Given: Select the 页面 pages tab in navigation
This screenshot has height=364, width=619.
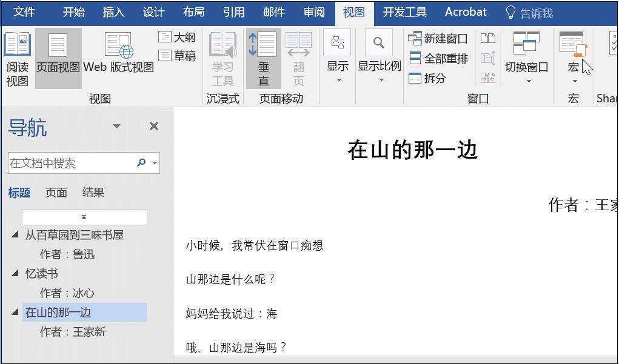Looking at the screenshot, I should [x=56, y=193].
